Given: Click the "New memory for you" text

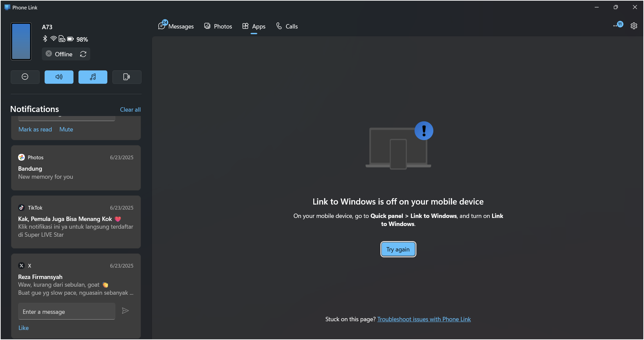Looking at the screenshot, I should (x=46, y=177).
